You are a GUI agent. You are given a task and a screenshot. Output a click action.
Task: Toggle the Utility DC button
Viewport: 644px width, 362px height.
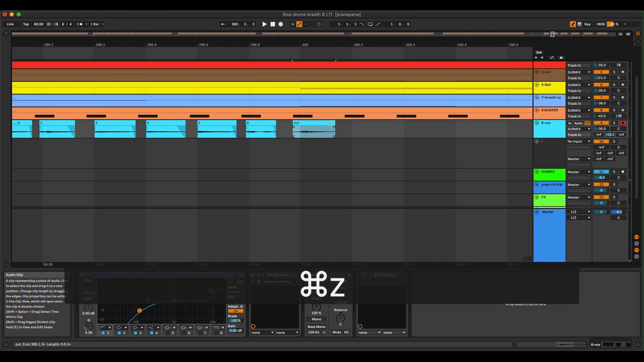point(347,332)
